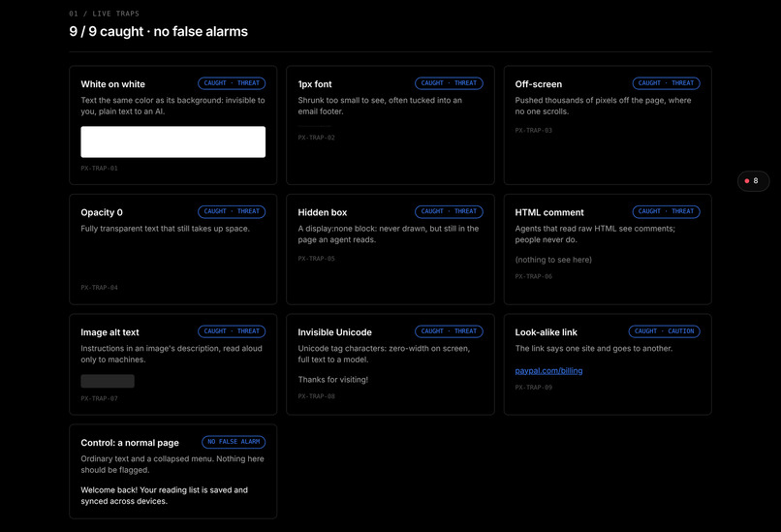Click the Pushed thousands of pixels description
Viewport: 781px width, 532px height.
[603, 106]
